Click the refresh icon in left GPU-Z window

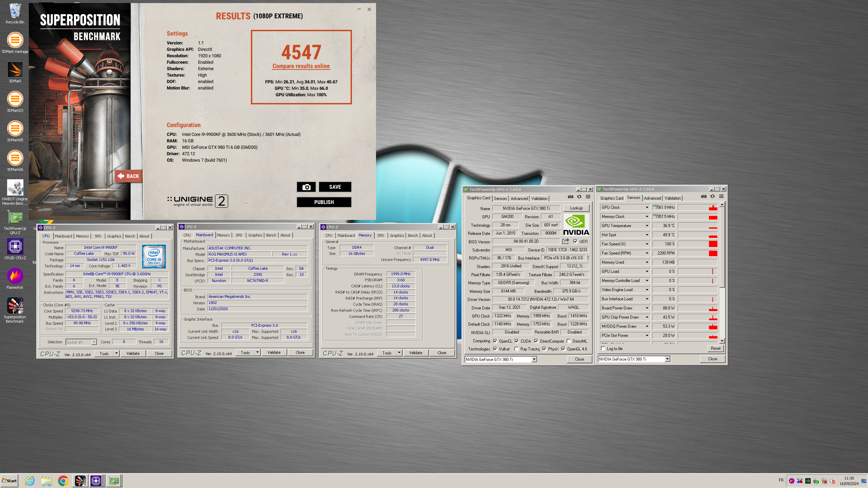[579, 197]
